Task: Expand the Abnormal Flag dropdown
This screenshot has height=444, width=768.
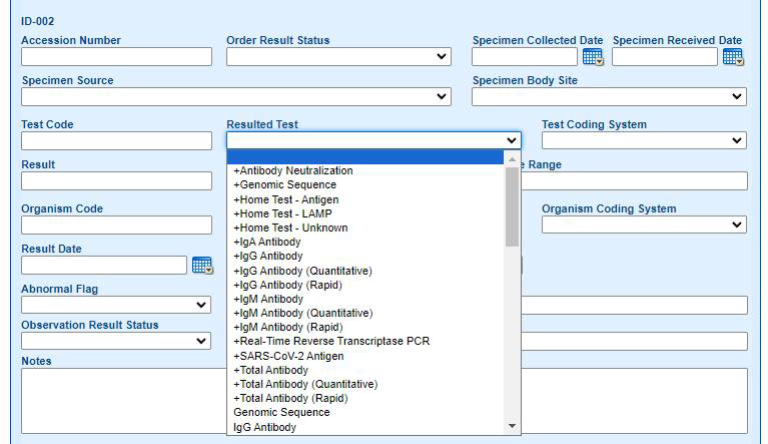Action: (x=116, y=305)
